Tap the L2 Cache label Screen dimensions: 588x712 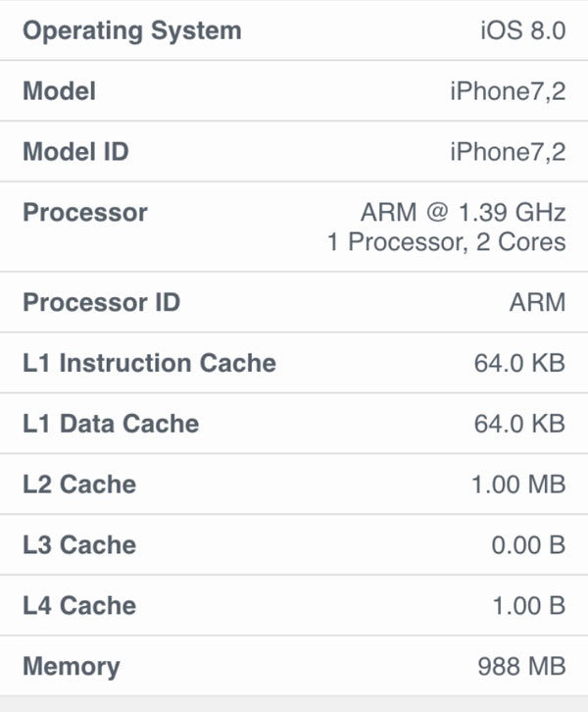[x=79, y=484]
